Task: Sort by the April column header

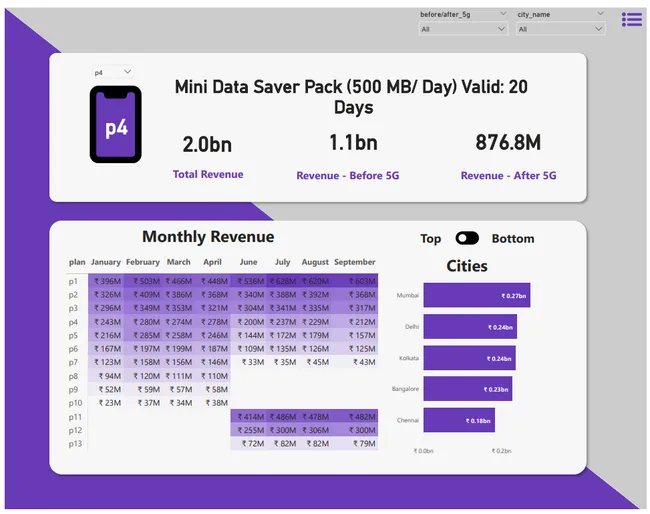Action: click(212, 262)
